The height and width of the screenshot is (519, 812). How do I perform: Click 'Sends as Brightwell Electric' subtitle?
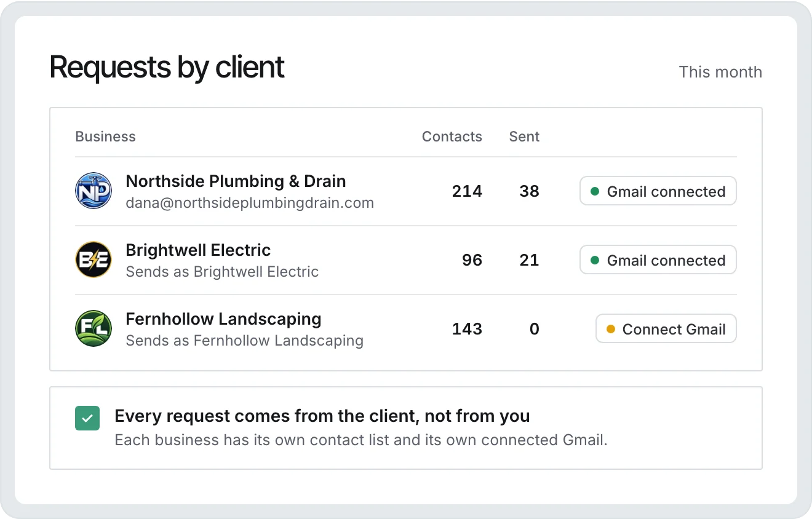pos(222,272)
